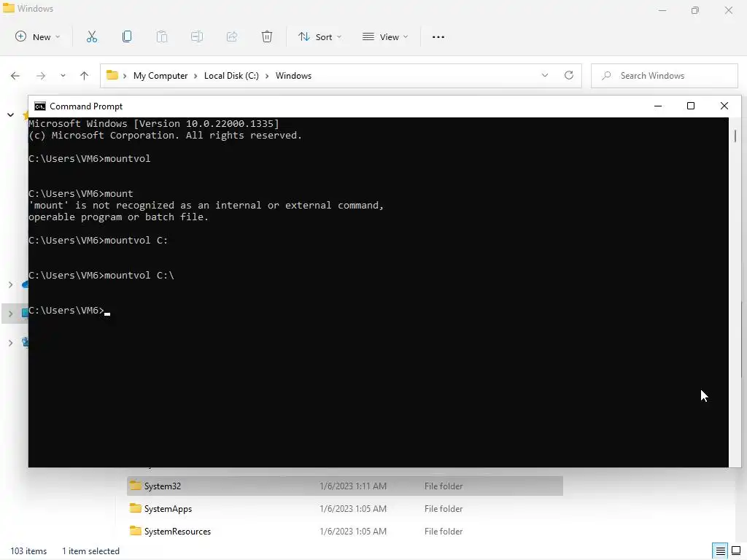Go up one folder level arrow
Screen dimensions: 747x560
coord(85,76)
